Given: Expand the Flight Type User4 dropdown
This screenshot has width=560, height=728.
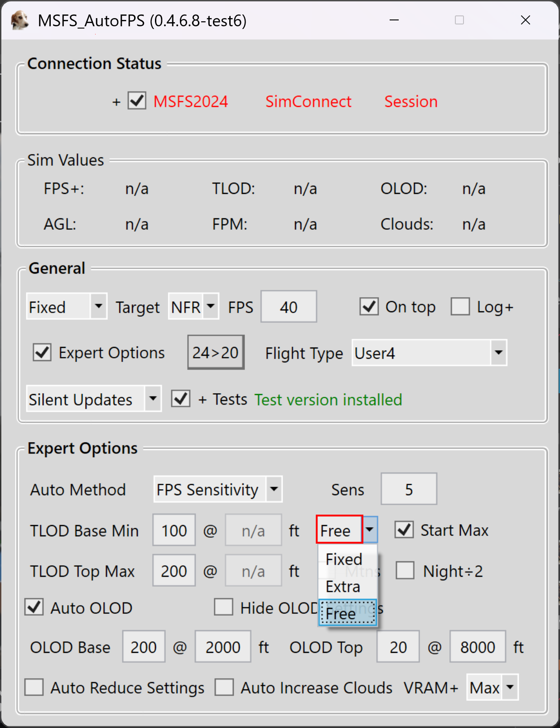Looking at the screenshot, I should (429, 352).
